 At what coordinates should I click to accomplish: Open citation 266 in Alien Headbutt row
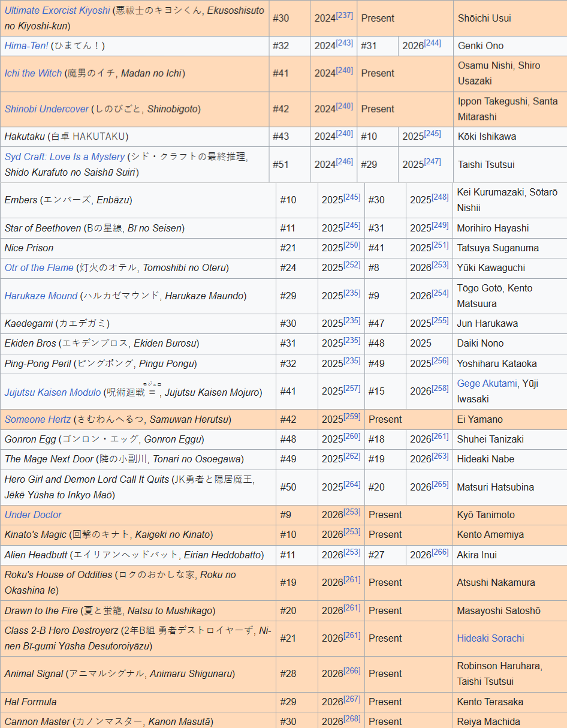440,552
